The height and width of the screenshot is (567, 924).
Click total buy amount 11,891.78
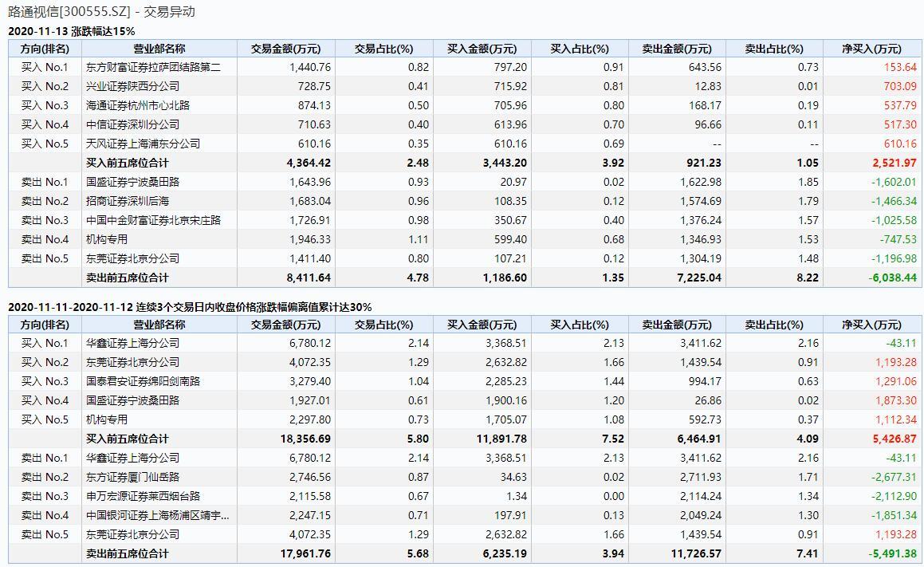click(x=501, y=439)
